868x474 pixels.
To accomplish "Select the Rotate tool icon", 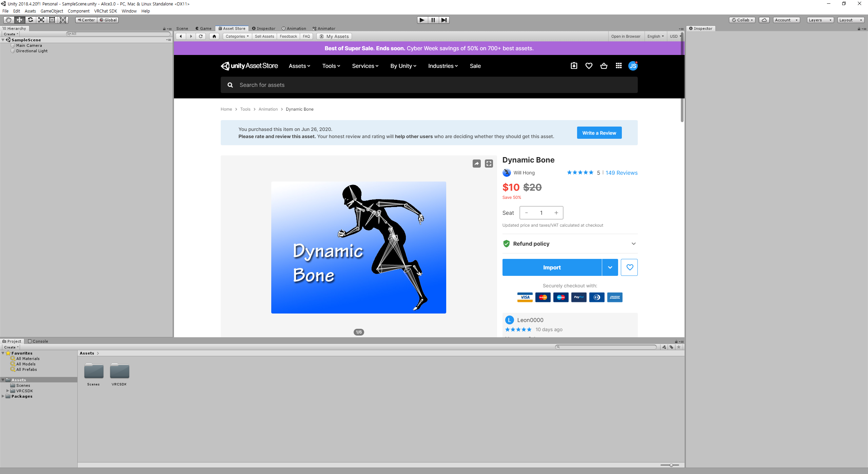I will [31, 20].
